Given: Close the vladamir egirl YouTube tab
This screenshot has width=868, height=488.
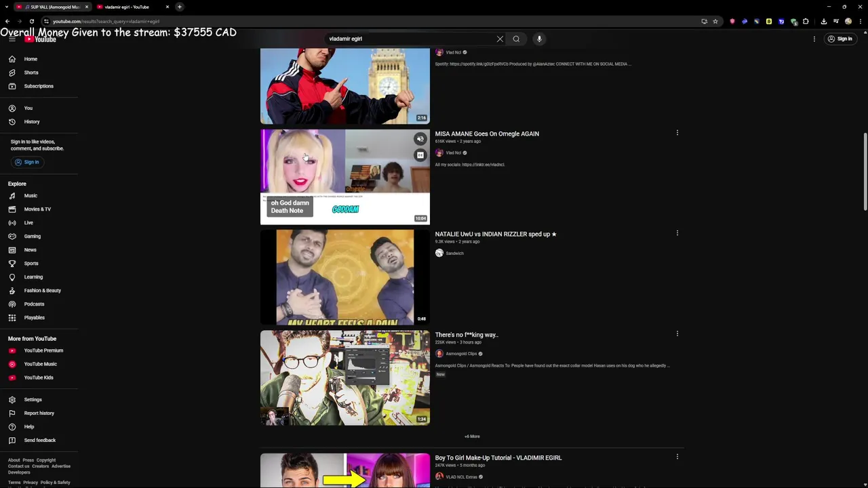Looking at the screenshot, I should [x=167, y=7].
